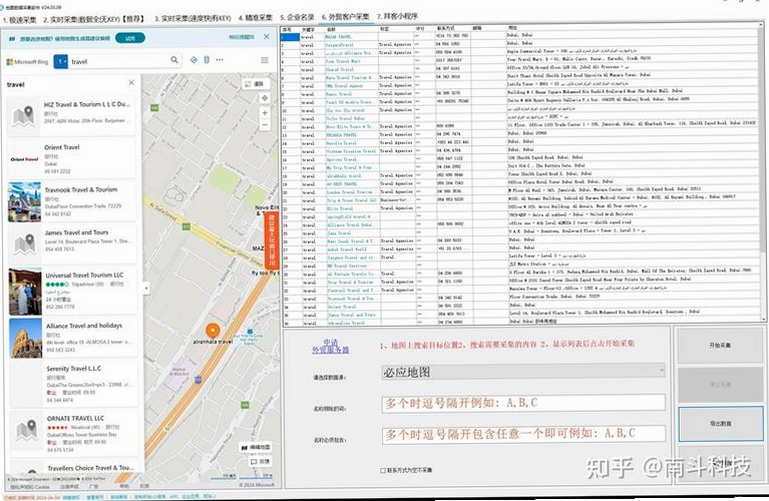Click the results table vertical scrollbar
The image size is (769, 501).
pyautogui.click(x=764, y=172)
